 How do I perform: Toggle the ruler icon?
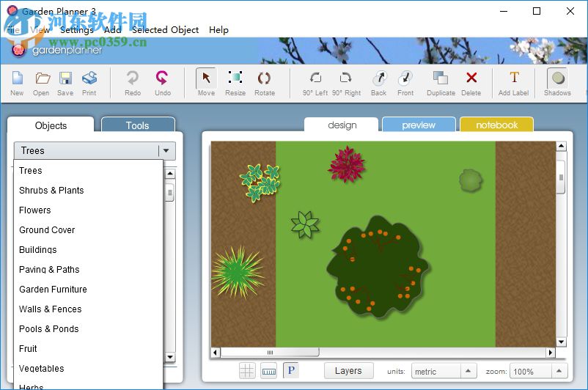269,371
